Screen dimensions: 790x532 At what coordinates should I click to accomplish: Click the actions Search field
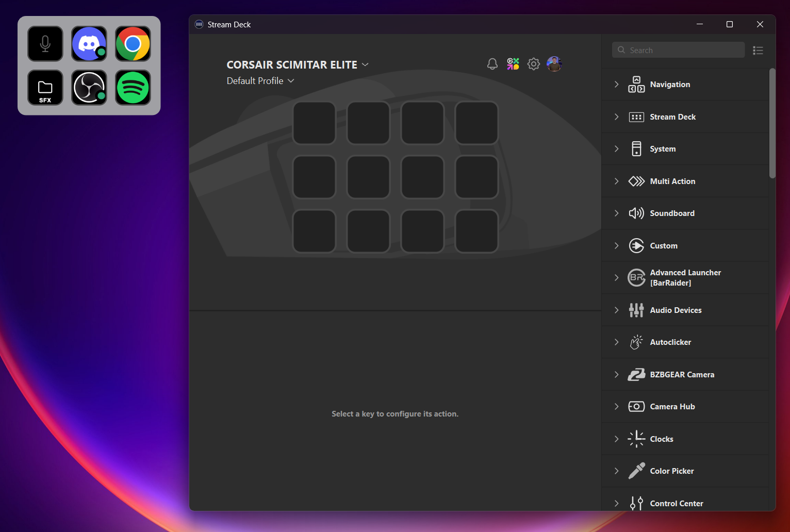tap(678, 50)
